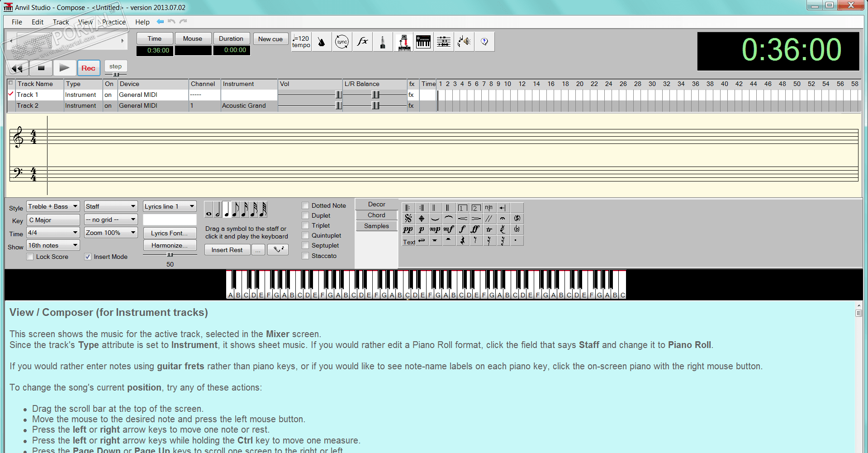The image size is (868, 453).
Task: Open the mixer sliders icon
Action: click(444, 42)
